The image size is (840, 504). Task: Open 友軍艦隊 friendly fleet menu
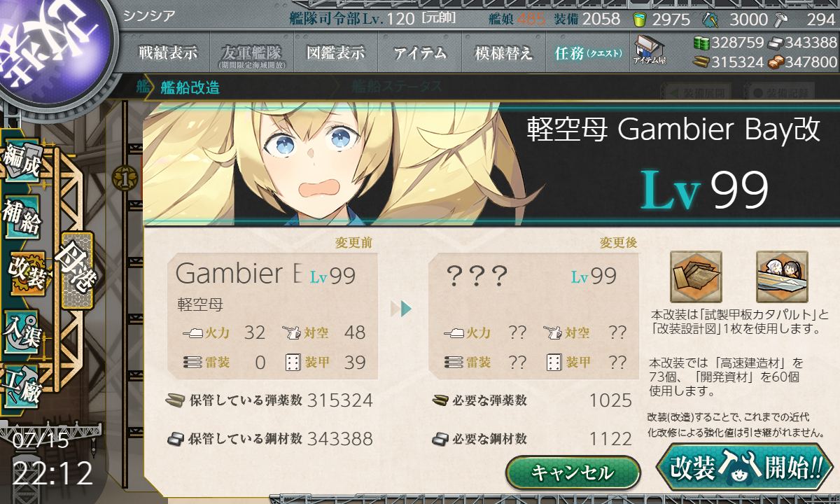pyautogui.click(x=251, y=52)
